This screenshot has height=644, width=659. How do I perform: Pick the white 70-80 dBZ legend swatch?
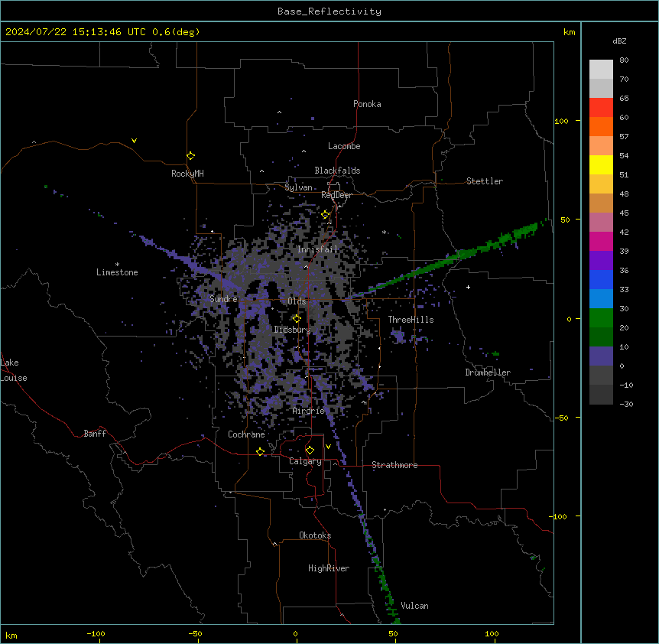pyautogui.click(x=601, y=70)
